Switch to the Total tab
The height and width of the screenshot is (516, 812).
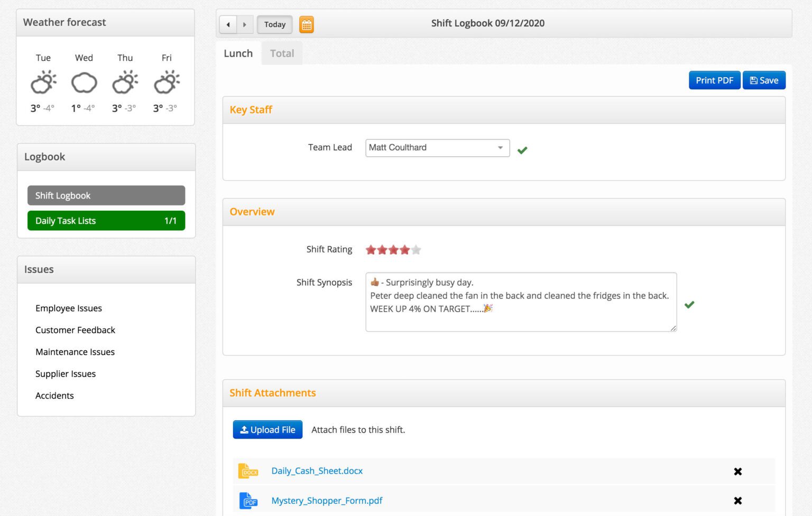click(x=282, y=53)
